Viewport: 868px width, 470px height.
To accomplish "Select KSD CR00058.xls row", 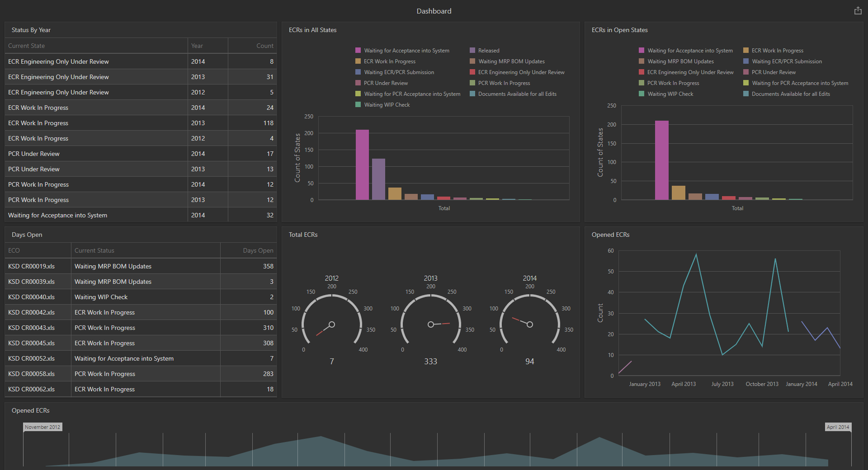I will [x=141, y=374].
